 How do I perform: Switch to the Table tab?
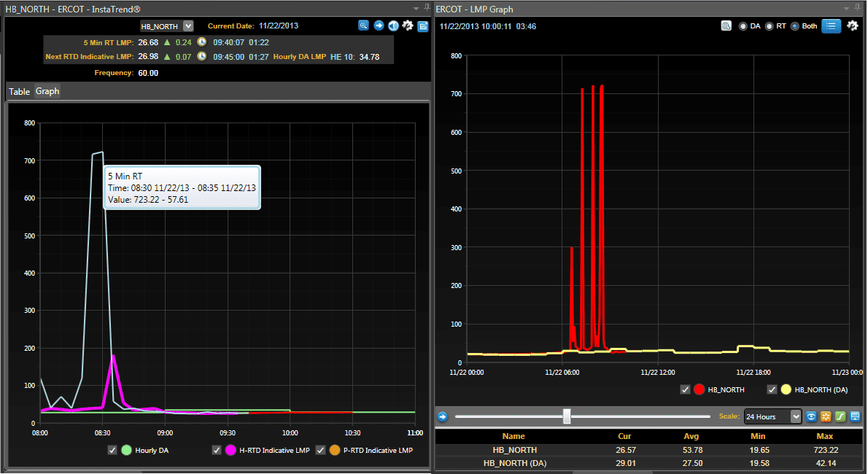pyautogui.click(x=20, y=91)
